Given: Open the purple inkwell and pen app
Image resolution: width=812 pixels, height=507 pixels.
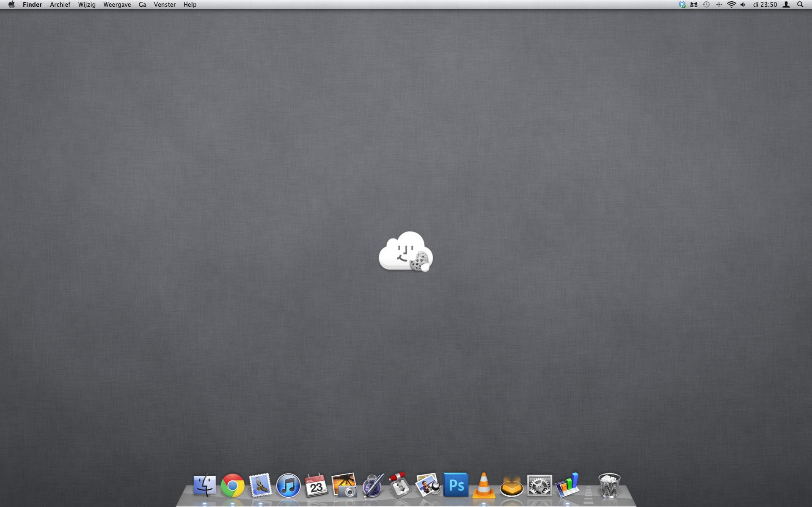Looking at the screenshot, I should point(372,485).
